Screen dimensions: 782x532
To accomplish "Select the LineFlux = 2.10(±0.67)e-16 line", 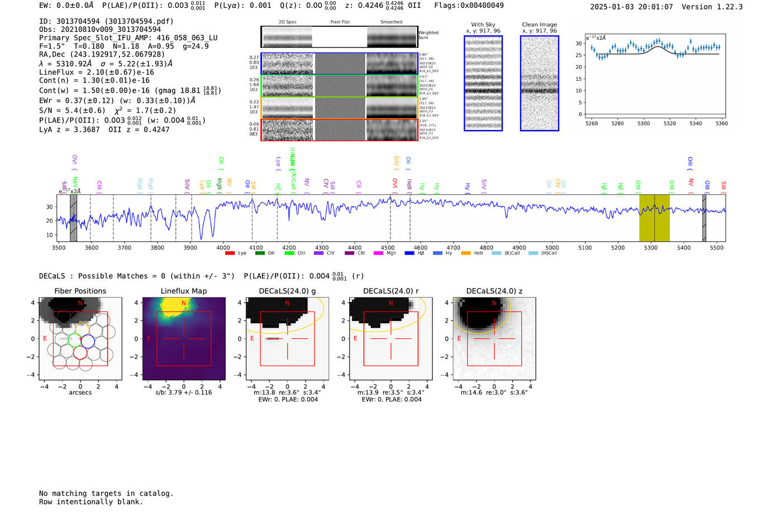I will [97, 72].
